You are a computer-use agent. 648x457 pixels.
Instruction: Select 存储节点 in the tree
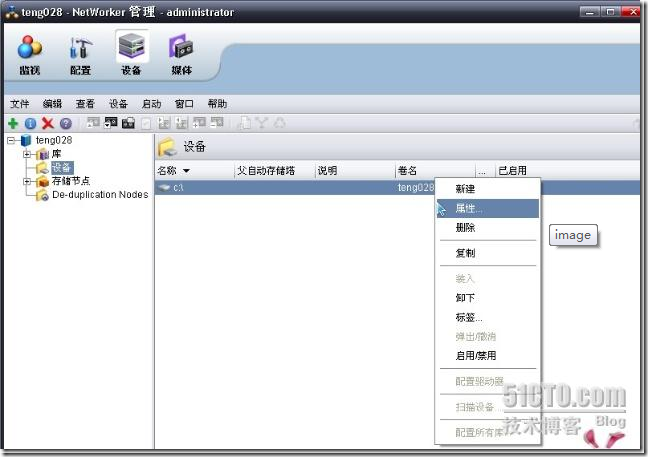71,181
